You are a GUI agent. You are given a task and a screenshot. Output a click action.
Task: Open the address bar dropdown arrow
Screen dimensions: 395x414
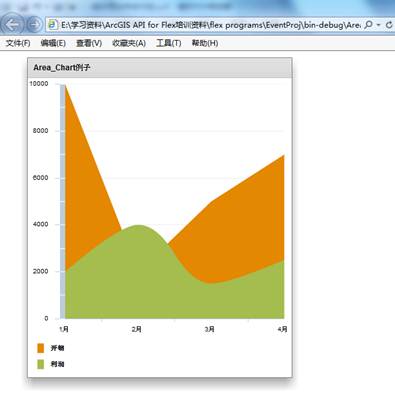[378, 25]
